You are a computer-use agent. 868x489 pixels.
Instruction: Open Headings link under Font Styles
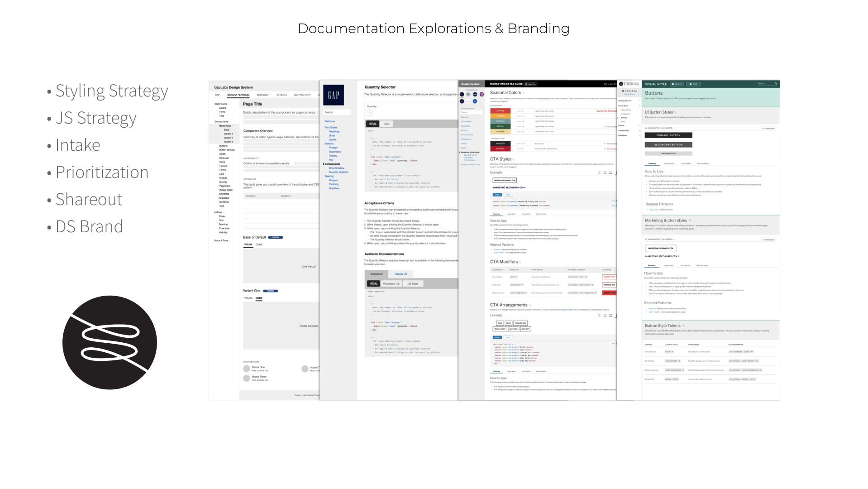pyautogui.click(x=334, y=131)
